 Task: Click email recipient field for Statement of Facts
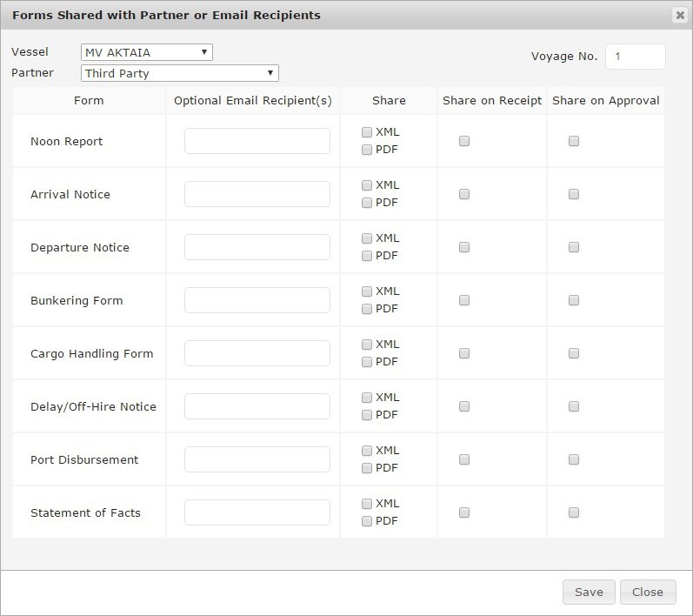click(x=257, y=512)
